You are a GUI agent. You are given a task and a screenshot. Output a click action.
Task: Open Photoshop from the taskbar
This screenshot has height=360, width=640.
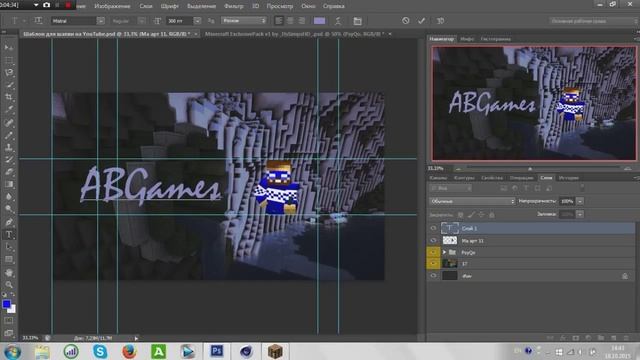217,351
